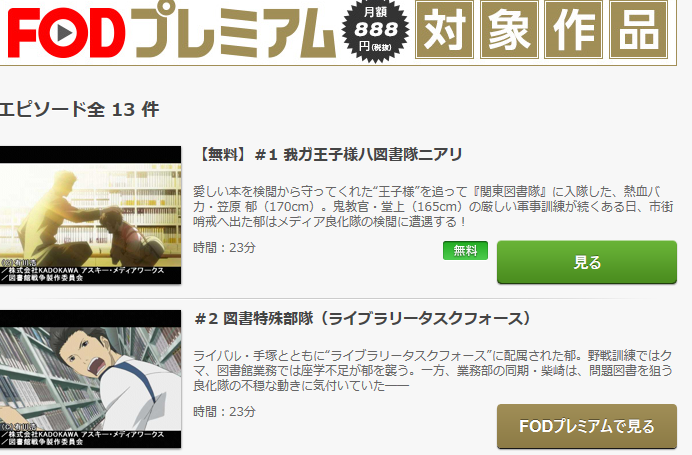
Task: Click the 時間:23分 label of episode 2
Action: [x=225, y=412]
